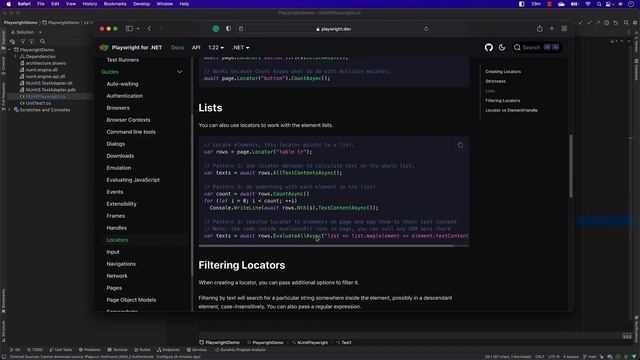
Task: Open the Page Object Models guide
Action: (131, 300)
